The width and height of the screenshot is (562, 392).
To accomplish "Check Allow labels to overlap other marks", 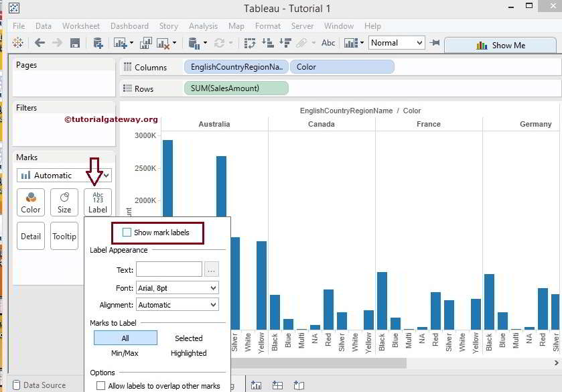I will point(101,386).
